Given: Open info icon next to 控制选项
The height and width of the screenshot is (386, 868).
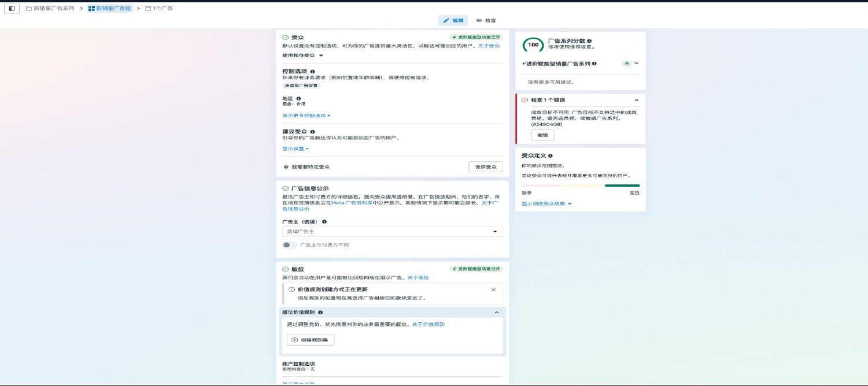Looking at the screenshot, I should click(x=313, y=72).
